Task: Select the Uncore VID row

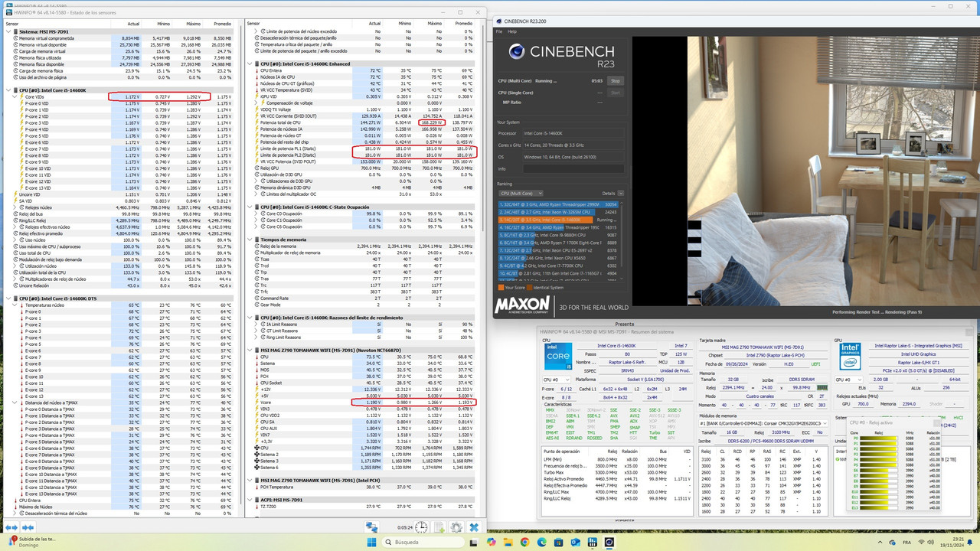Action: tap(125, 194)
